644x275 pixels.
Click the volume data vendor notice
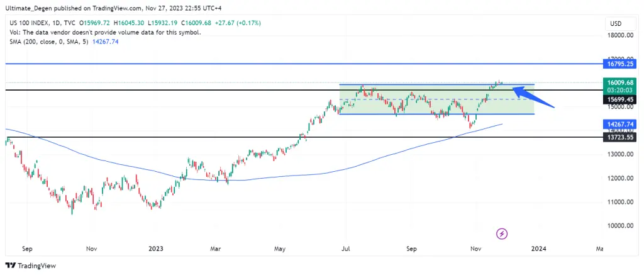tap(106, 32)
